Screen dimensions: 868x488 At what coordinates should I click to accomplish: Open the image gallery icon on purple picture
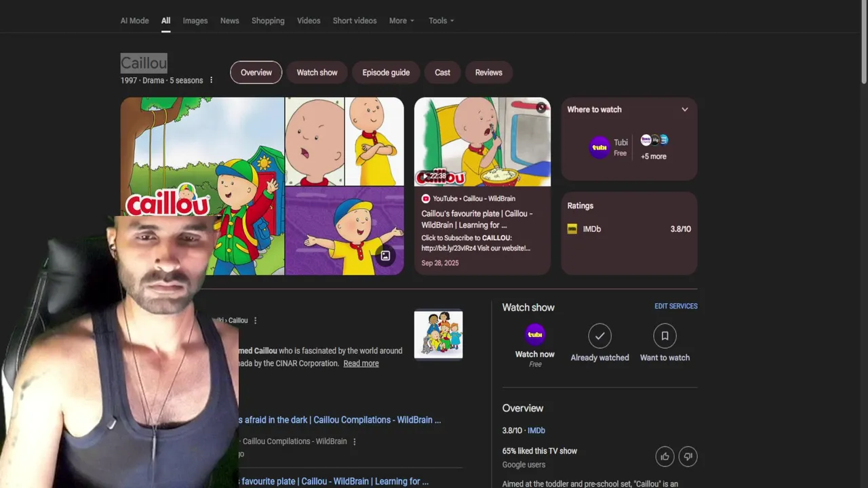click(385, 256)
